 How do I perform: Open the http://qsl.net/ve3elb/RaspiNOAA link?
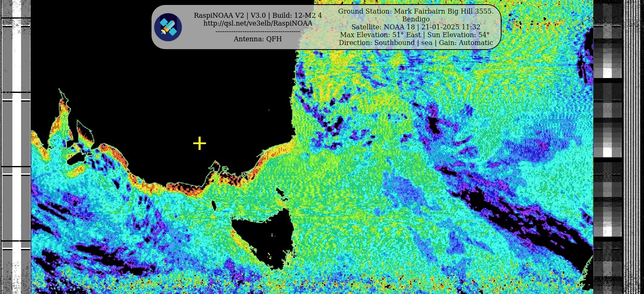[x=258, y=24]
